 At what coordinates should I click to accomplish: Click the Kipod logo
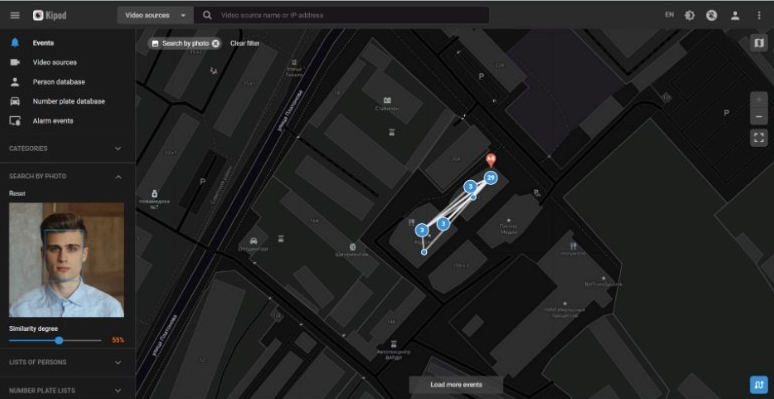pos(49,15)
